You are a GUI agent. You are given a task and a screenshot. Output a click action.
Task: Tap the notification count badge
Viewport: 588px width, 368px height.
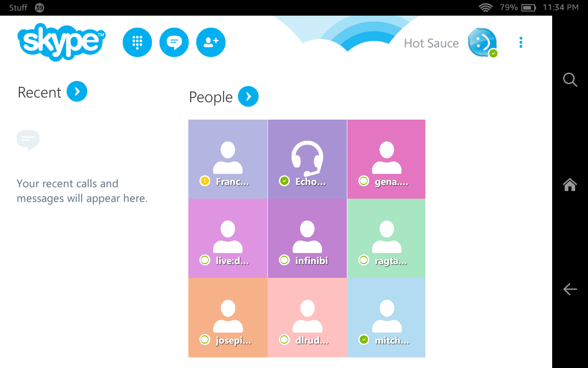[40, 8]
